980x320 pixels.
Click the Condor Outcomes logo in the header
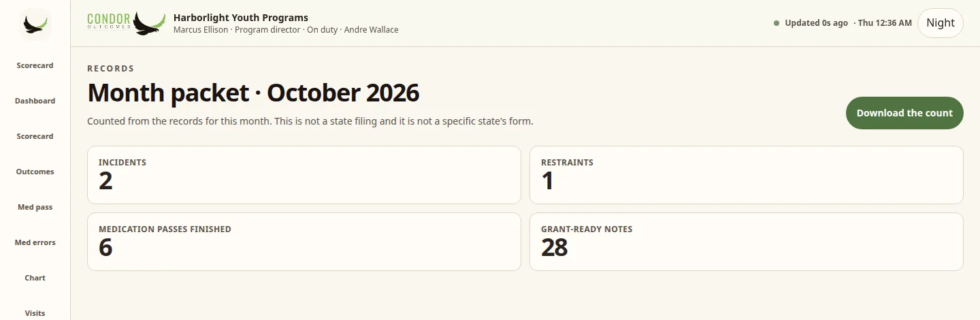pyautogui.click(x=127, y=23)
